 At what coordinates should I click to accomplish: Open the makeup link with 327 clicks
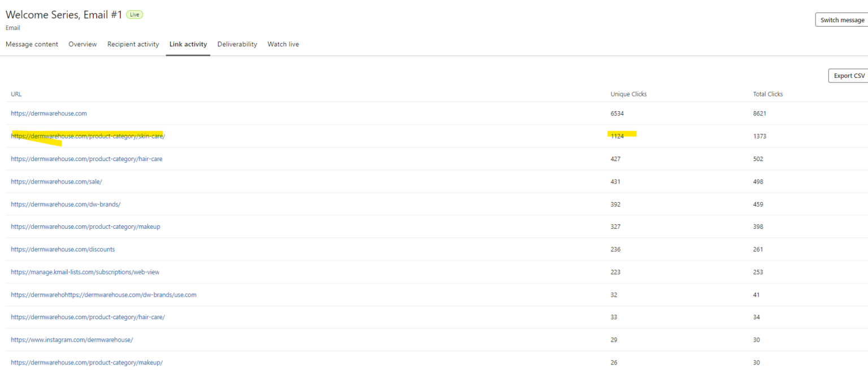click(x=85, y=227)
